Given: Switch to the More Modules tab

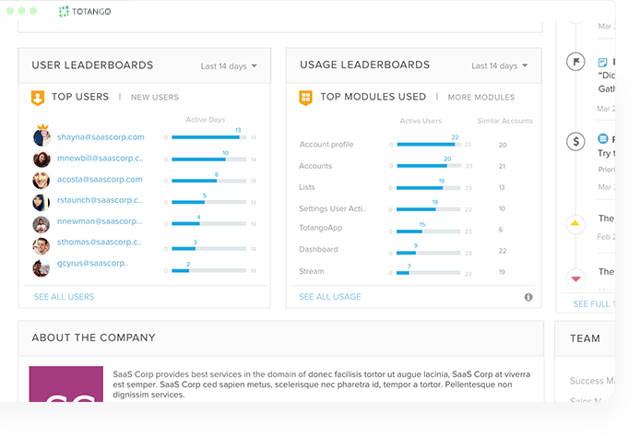Looking at the screenshot, I should 481,97.
